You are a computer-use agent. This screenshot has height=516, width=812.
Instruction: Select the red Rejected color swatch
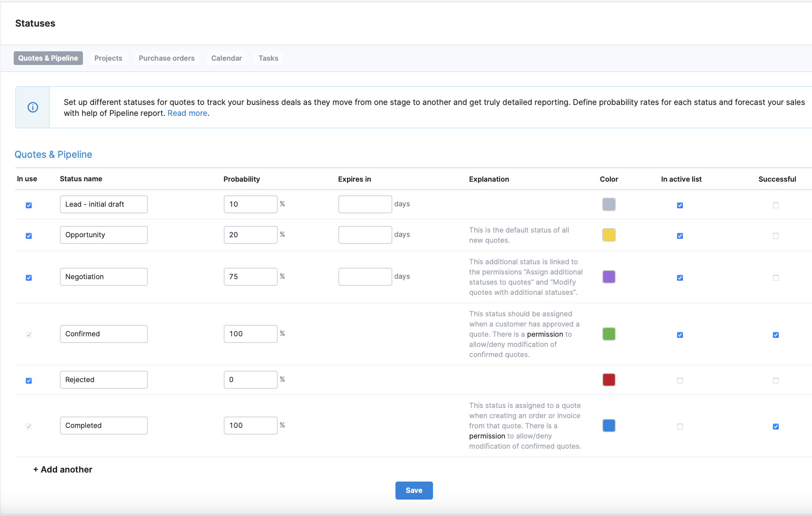(x=608, y=379)
